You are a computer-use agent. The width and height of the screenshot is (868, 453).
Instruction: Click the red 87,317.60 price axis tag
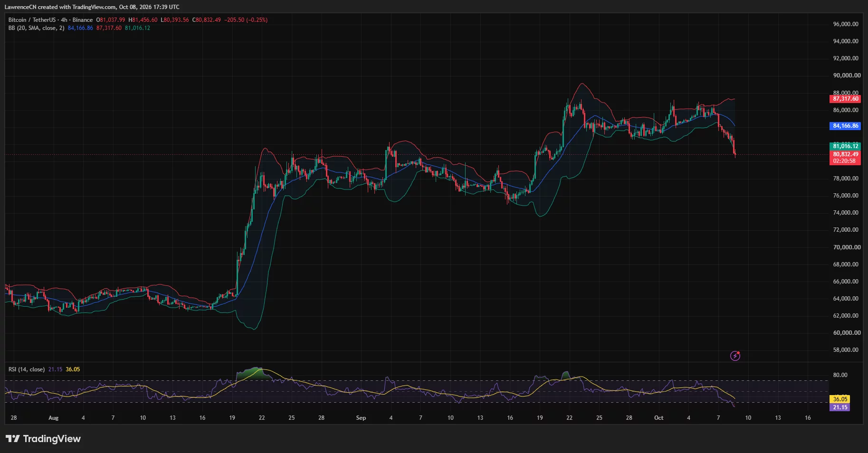click(846, 99)
